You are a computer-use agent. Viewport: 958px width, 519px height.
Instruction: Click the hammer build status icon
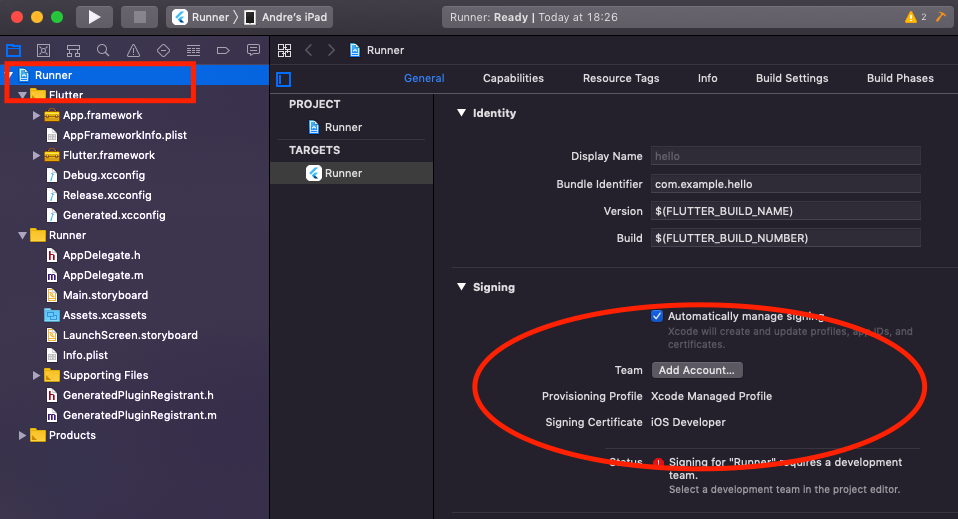click(x=940, y=17)
